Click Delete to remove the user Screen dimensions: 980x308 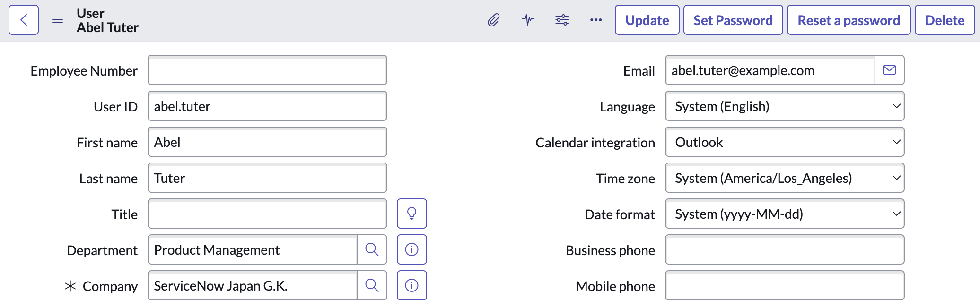[x=944, y=20]
